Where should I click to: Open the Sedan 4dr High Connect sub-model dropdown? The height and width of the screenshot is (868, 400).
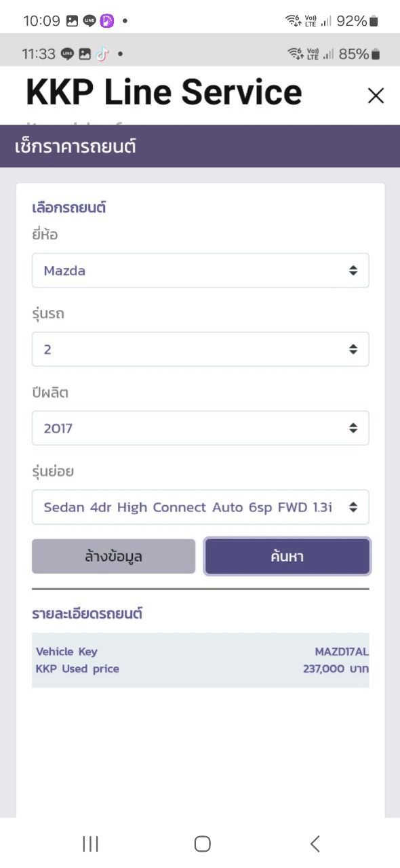tap(201, 507)
